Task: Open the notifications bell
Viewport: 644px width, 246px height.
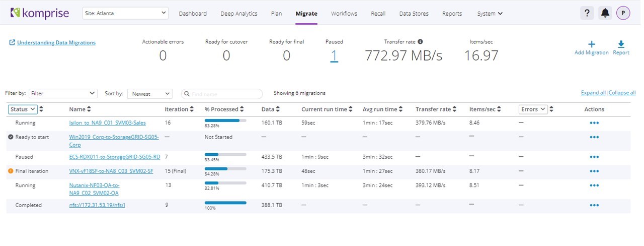Action: click(605, 13)
